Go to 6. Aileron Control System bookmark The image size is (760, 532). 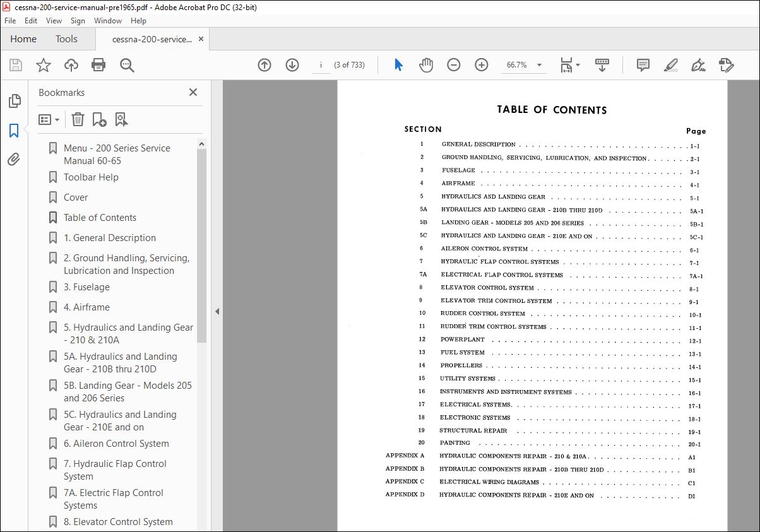click(x=116, y=444)
